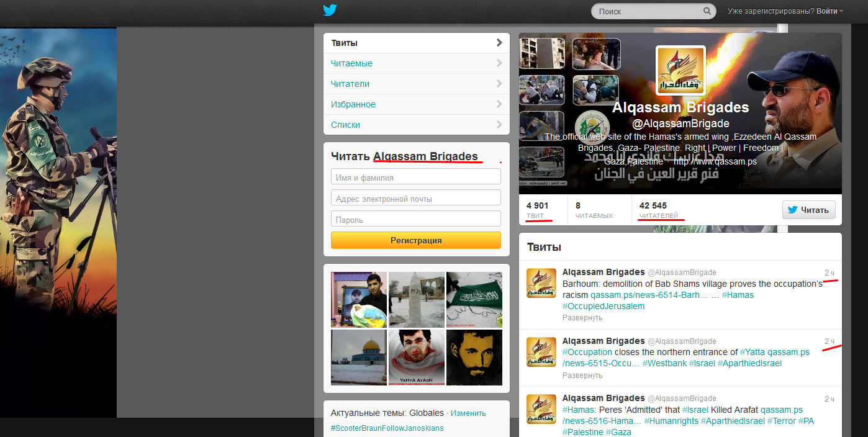Click the Alqassam Brigades profile avatar in the header
The width and height of the screenshot is (868, 437).
click(680, 71)
